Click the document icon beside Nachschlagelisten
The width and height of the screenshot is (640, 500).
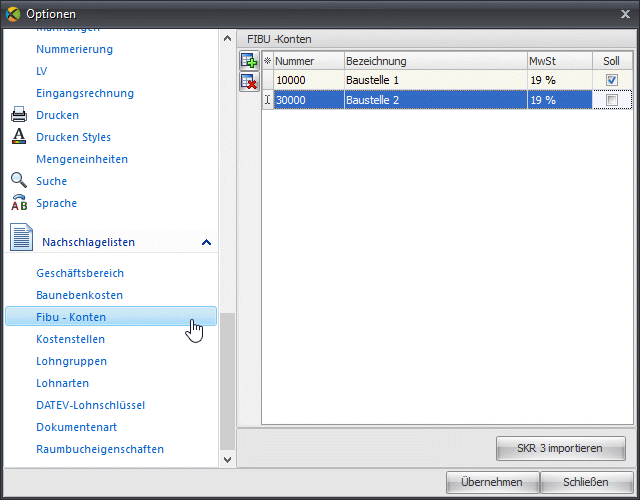click(x=21, y=237)
